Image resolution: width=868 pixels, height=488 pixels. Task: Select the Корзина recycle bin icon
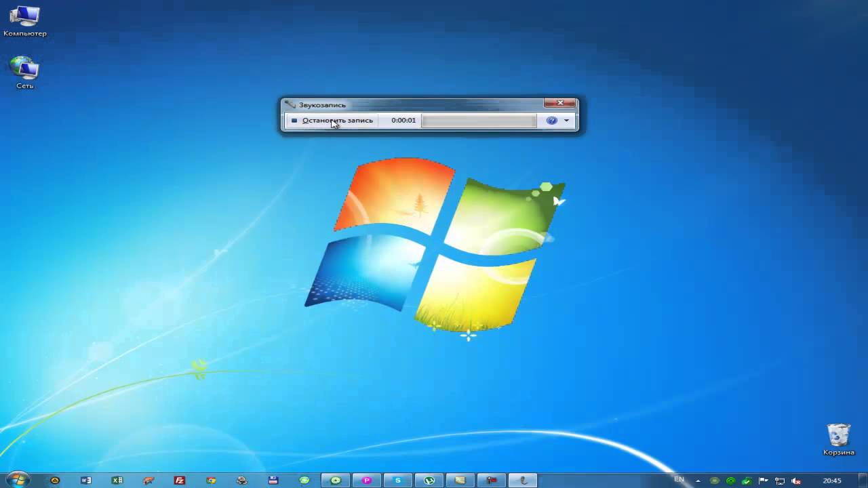coord(839,439)
